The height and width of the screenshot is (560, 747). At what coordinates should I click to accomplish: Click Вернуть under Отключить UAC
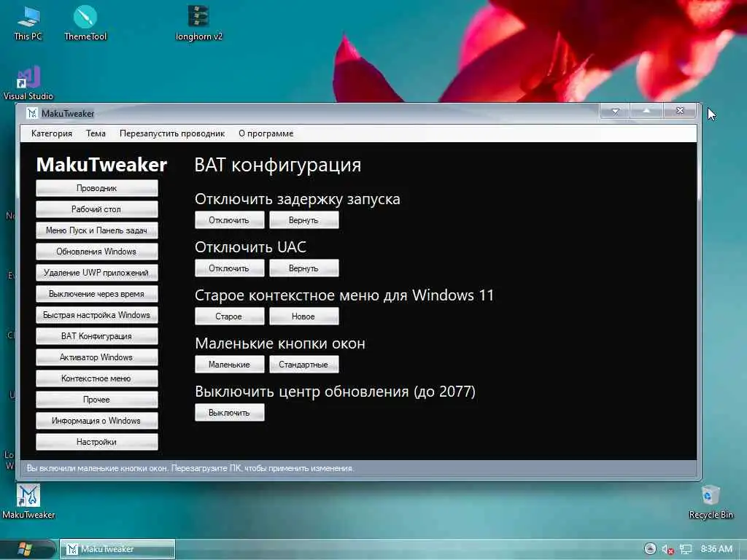tap(303, 268)
